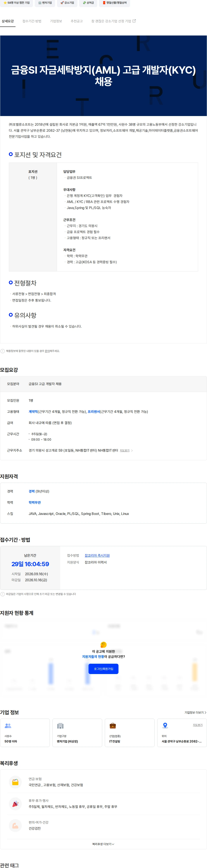
Task: Click the 휴무·휴가·행사 party icon
Action: [15, 804]
